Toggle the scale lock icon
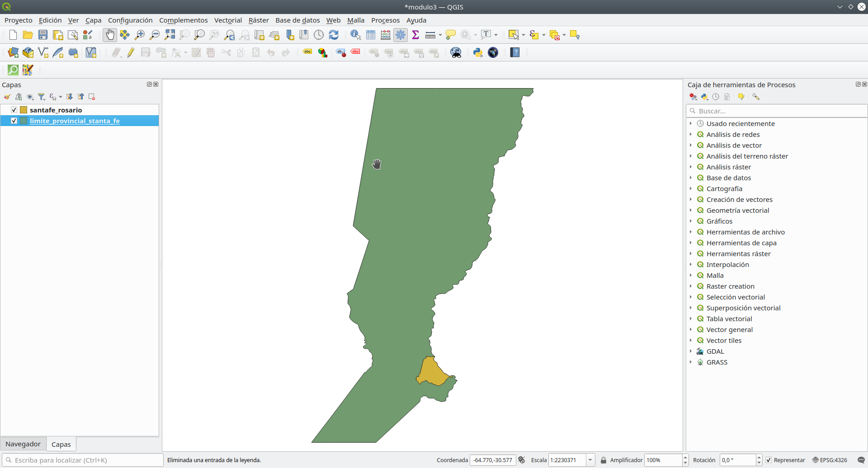The image size is (868, 468). pos(604,460)
